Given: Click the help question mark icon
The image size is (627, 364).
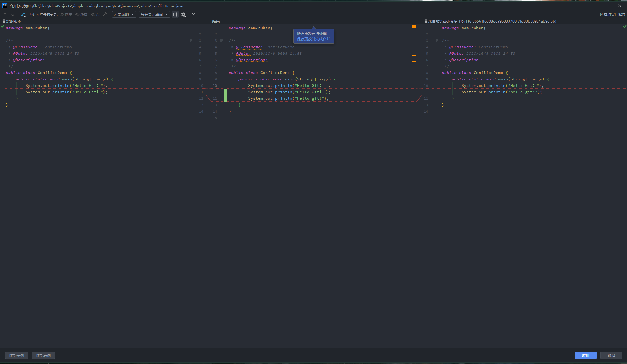Looking at the screenshot, I should click(x=193, y=14).
